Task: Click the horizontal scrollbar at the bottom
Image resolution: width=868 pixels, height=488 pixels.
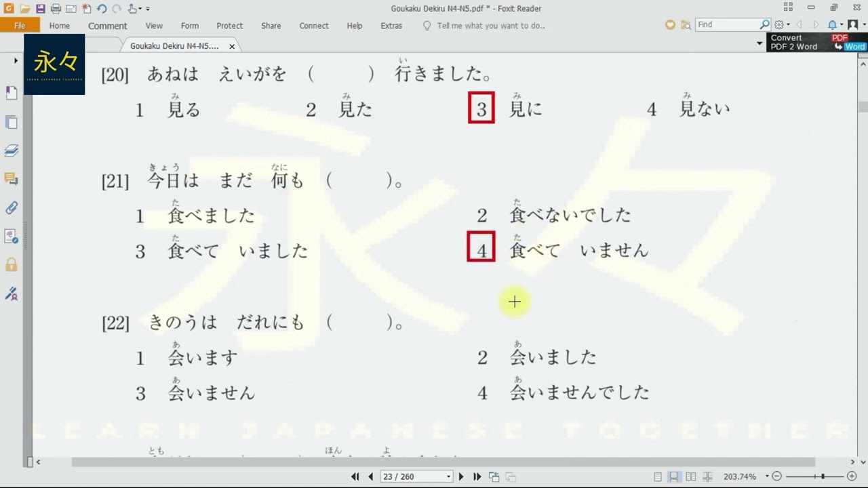Action: [x=443, y=462]
